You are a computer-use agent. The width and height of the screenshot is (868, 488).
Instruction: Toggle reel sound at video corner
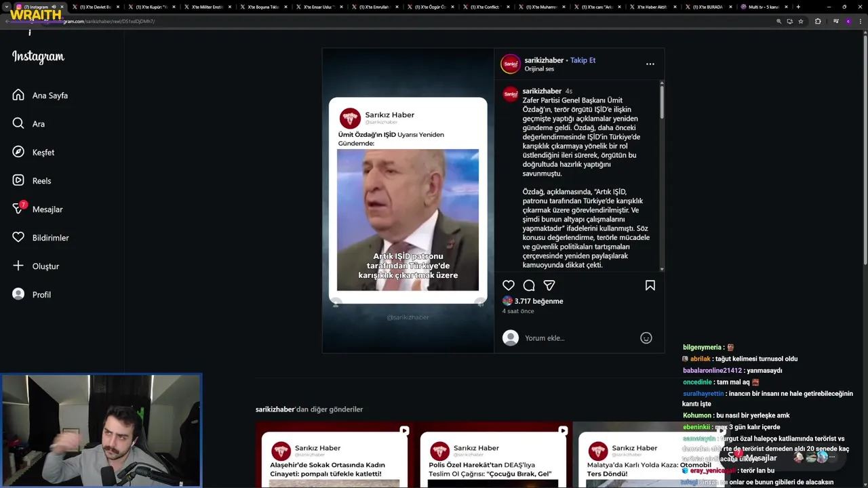tap(480, 303)
